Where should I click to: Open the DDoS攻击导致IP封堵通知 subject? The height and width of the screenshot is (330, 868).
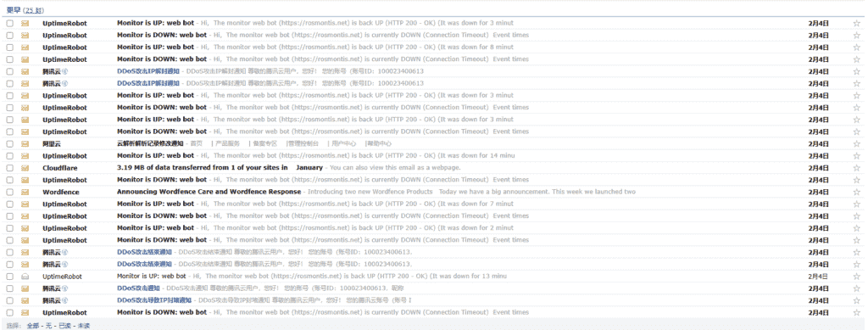pos(154,300)
